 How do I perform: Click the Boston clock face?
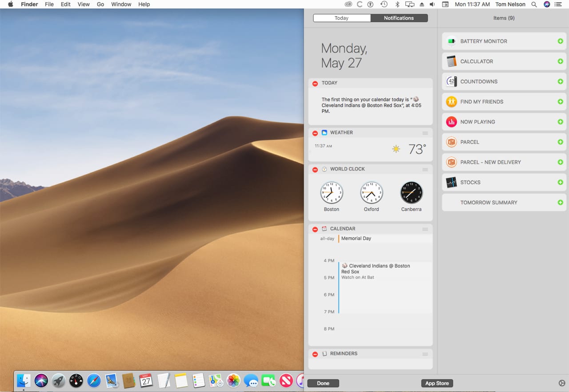[332, 192]
